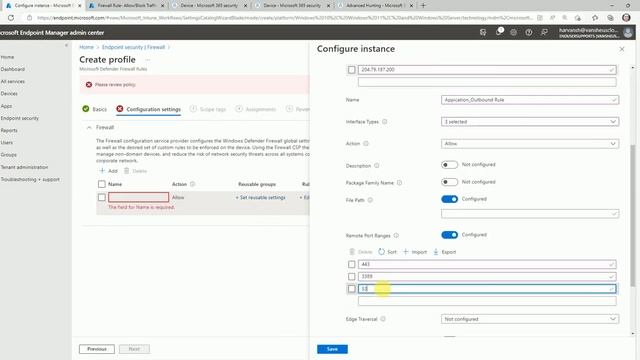The height and width of the screenshot is (360, 640).
Task: Delete selected firewall rule in table
Action: (x=135, y=171)
